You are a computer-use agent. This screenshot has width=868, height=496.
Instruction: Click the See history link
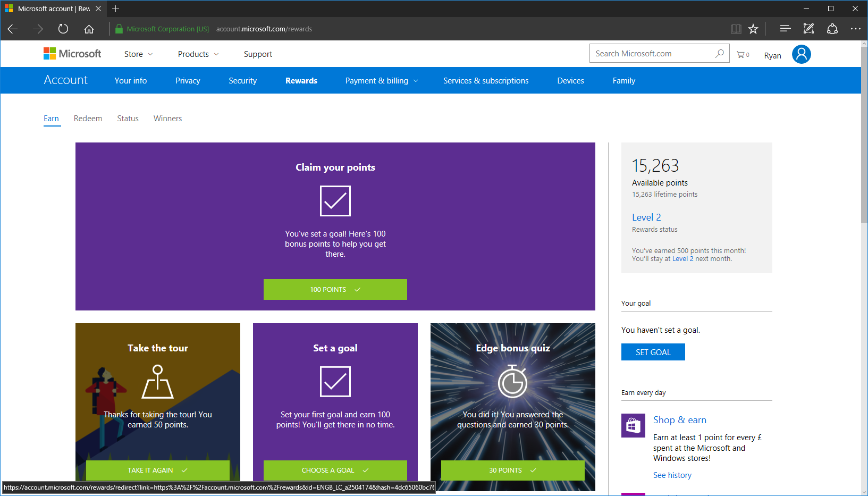tap(672, 475)
